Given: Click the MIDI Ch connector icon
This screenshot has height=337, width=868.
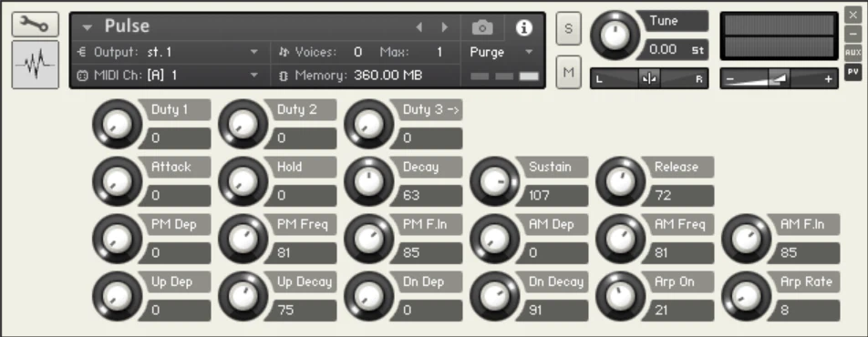Looking at the screenshot, I should point(82,76).
